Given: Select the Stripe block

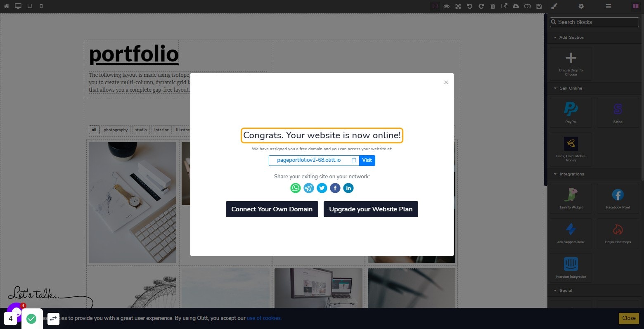Looking at the screenshot, I should click(x=618, y=113).
